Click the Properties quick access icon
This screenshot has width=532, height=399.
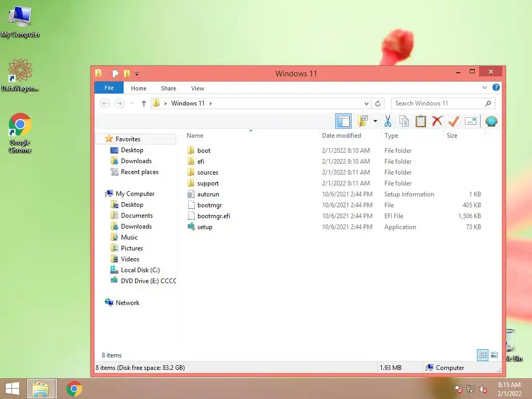pos(115,73)
